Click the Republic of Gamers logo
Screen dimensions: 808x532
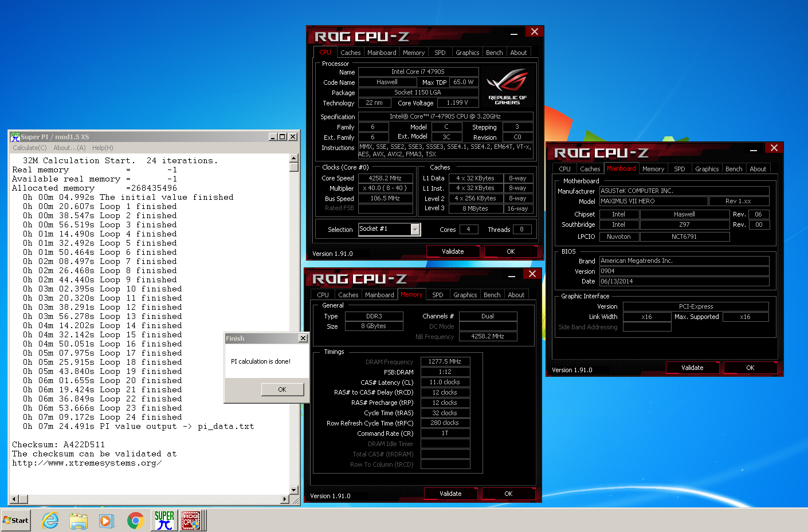pos(507,87)
